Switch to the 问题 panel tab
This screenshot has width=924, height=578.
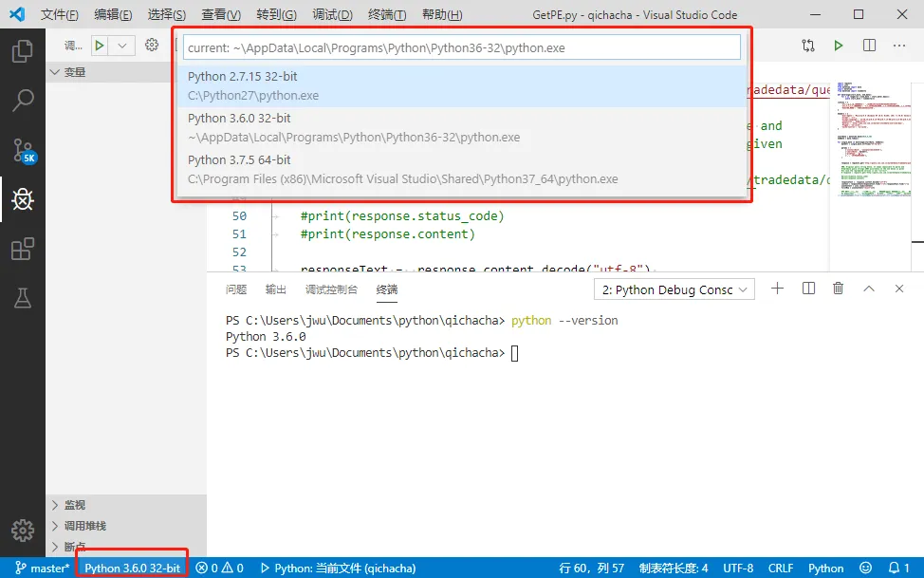(236, 289)
